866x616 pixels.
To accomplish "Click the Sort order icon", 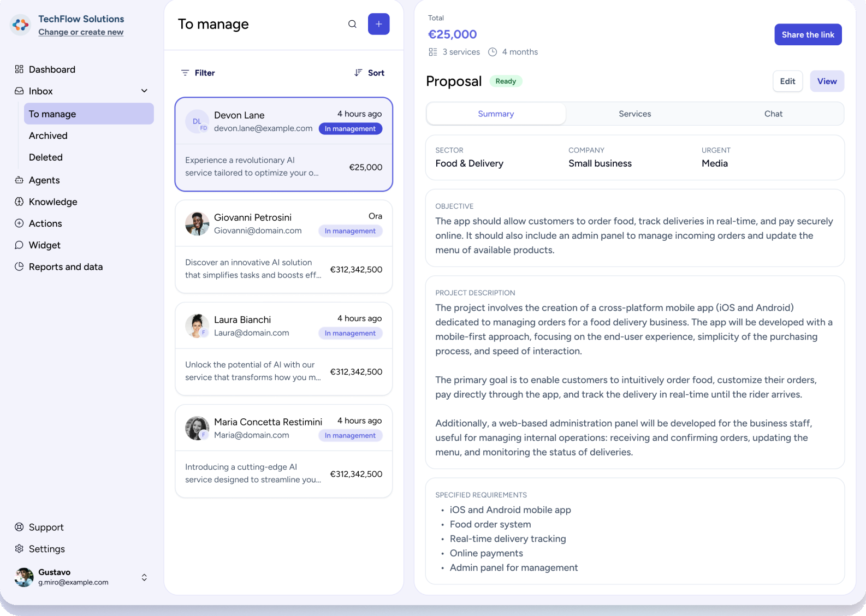I will (x=358, y=73).
